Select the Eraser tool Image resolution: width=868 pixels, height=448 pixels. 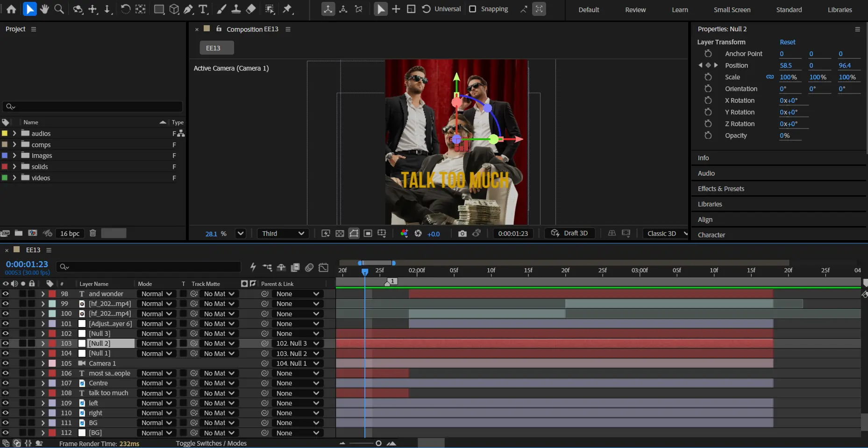[251, 9]
